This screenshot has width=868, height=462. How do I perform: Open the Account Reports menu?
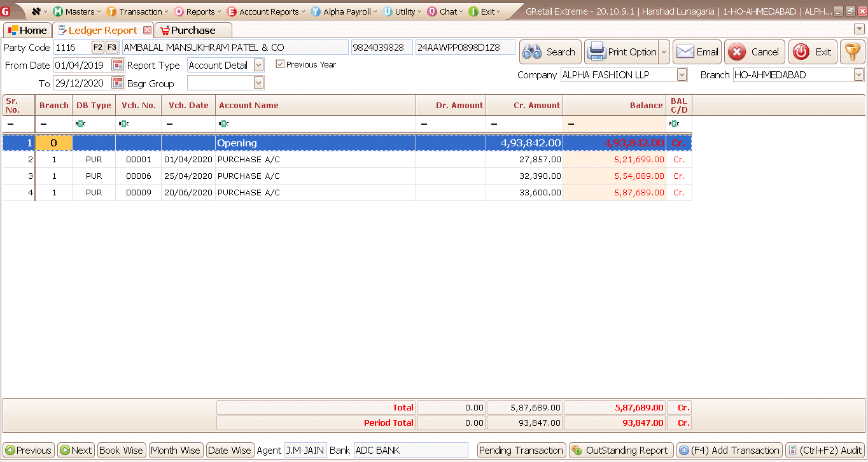point(265,11)
